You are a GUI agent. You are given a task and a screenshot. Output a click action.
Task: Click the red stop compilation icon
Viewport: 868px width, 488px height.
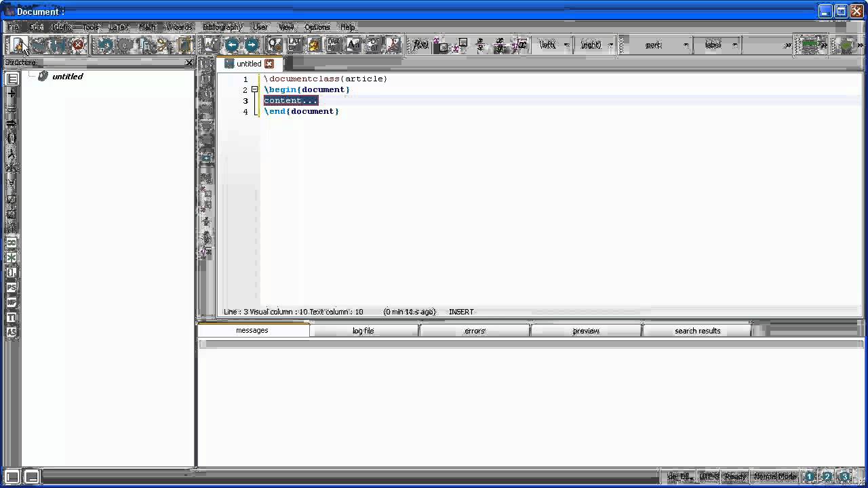click(79, 45)
